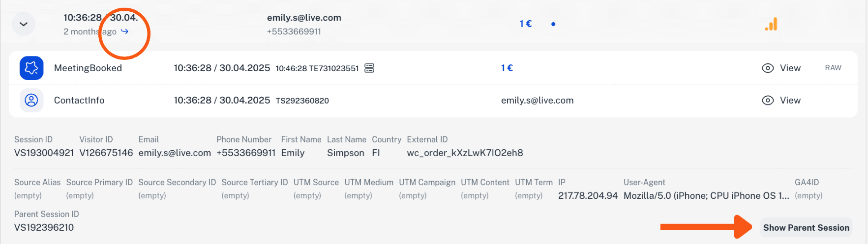This screenshot has height=244, width=868.
Task: Click the parent session arrow icon
Action: (x=125, y=31)
